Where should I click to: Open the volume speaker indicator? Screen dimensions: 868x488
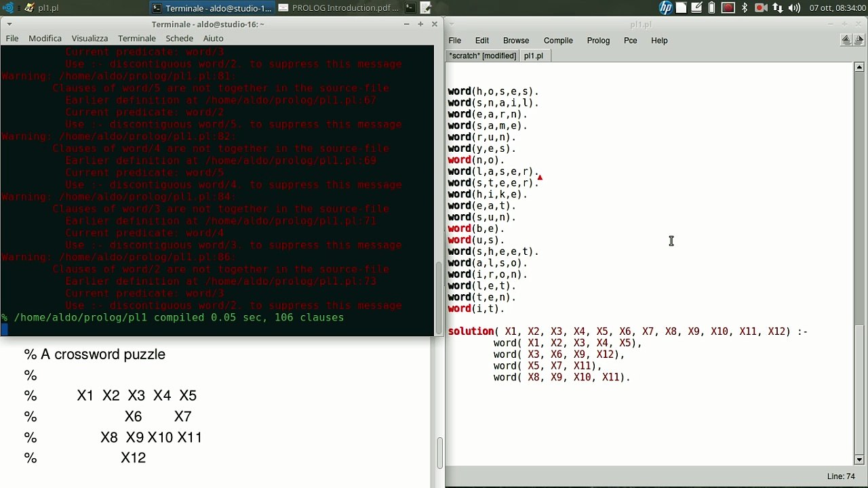point(794,8)
